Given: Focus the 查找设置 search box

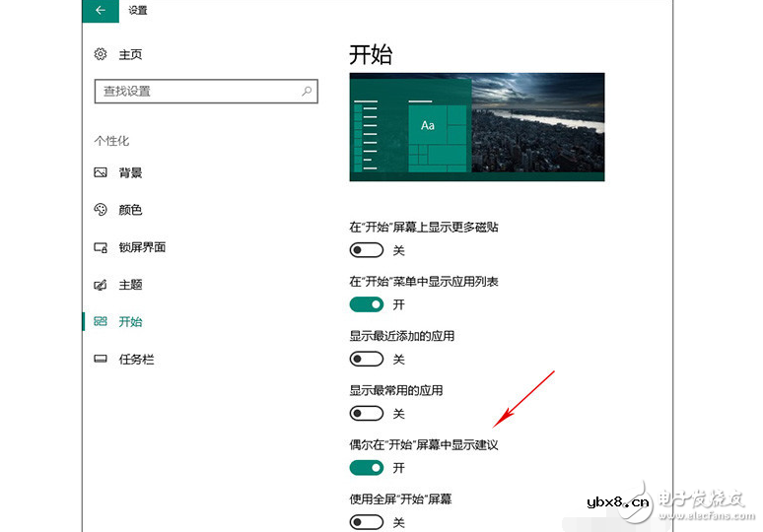Looking at the screenshot, I should (206, 91).
